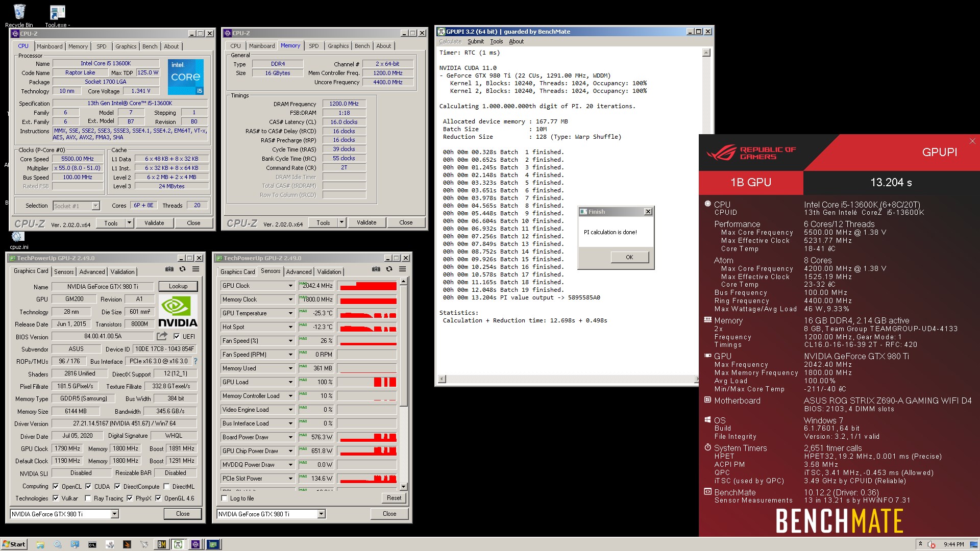The width and height of the screenshot is (980, 551).
Task: Expand the Board Power Draw dropdown
Action: pyautogui.click(x=290, y=437)
